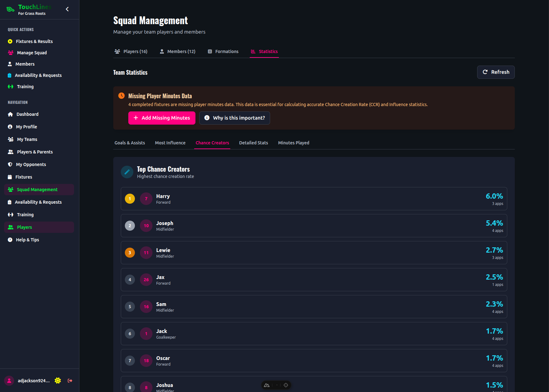Open the Members (12) tab

click(x=178, y=51)
